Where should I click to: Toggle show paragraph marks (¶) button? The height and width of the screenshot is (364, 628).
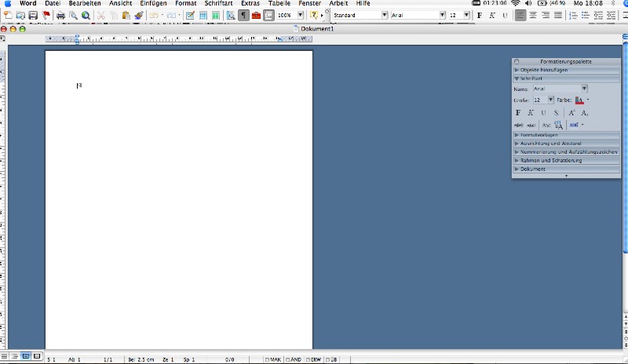(x=243, y=16)
